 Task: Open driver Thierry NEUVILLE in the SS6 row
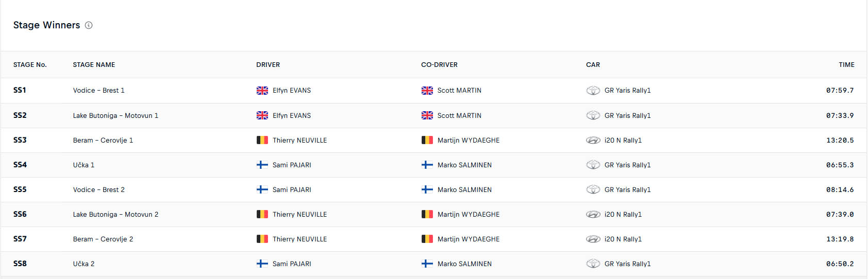click(x=299, y=214)
